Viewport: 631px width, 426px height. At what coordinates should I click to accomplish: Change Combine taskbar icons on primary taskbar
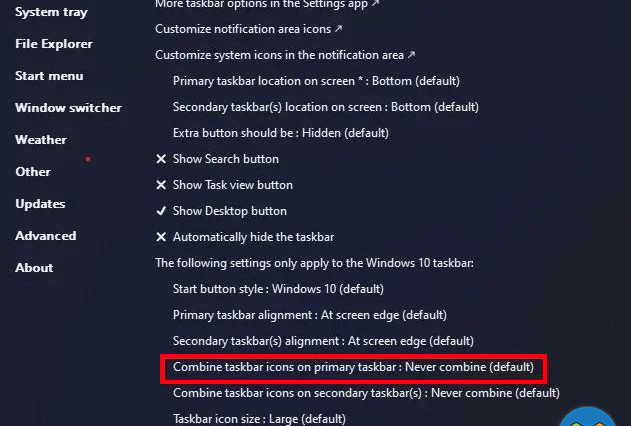(353, 368)
